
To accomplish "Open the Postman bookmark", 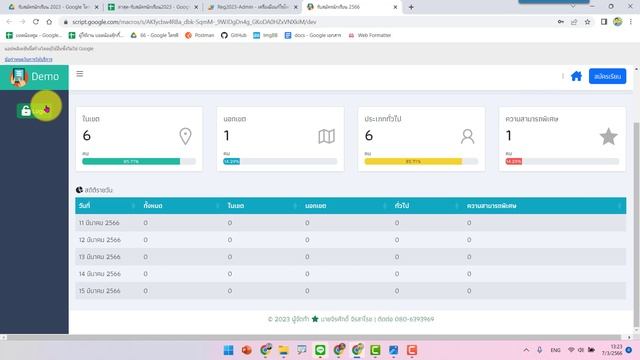I will [199, 35].
